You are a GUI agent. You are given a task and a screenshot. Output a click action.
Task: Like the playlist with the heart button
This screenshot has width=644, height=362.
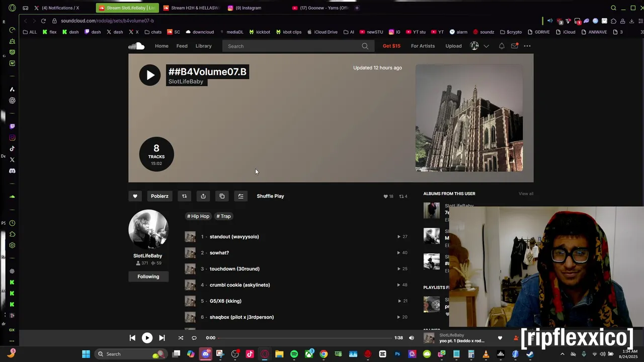(135, 196)
